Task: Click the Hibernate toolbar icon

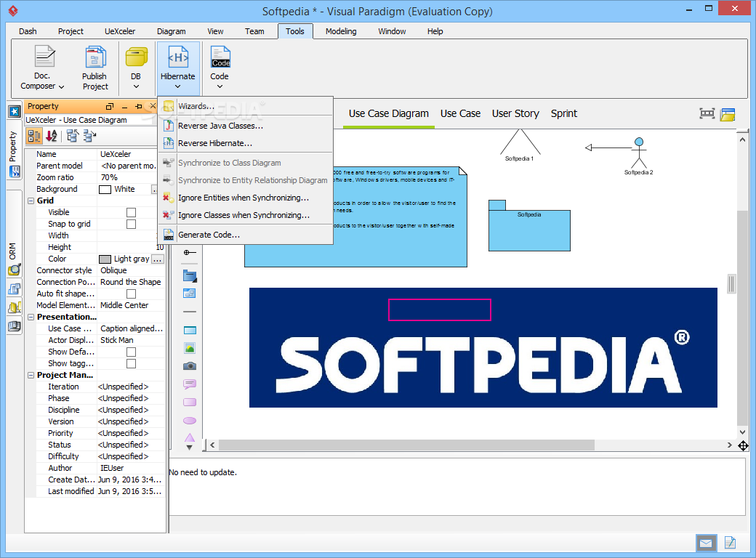Action: [x=178, y=57]
